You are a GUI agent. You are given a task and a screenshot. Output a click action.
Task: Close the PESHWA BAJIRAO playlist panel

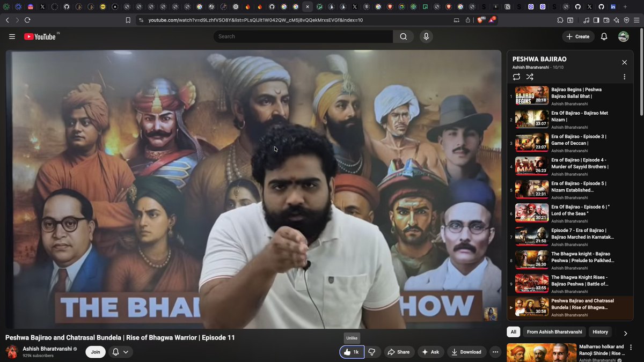coord(624,62)
